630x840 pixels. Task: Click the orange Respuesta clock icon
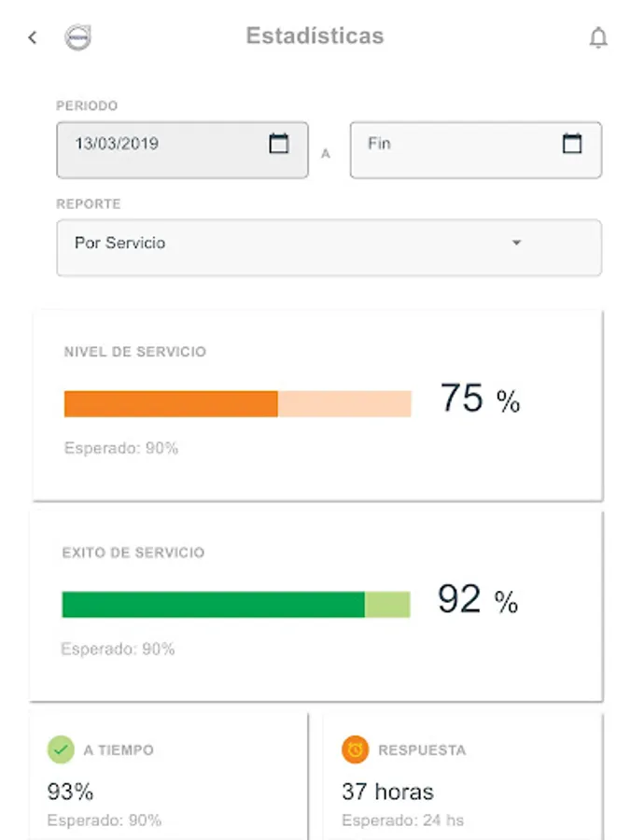tap(356, 749)
